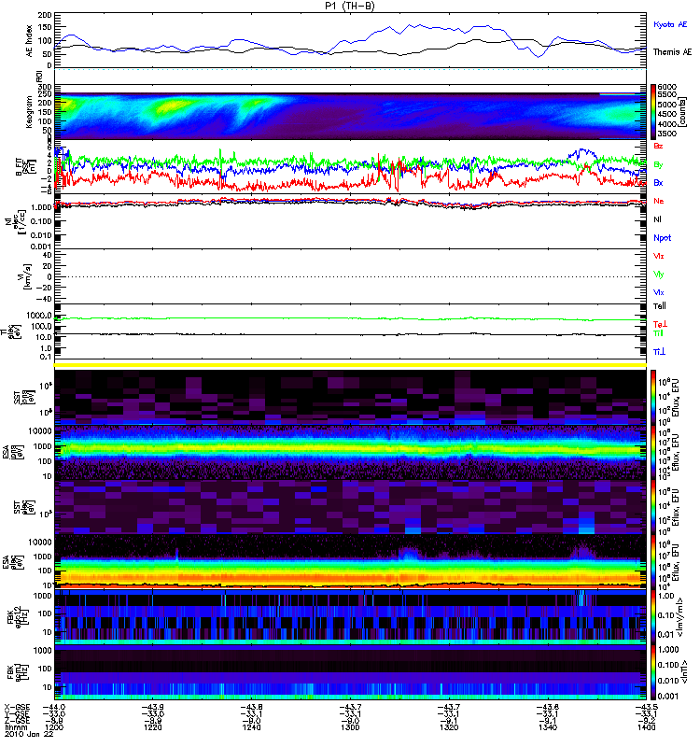
Task: Click the red "Te⊥" temperature legend label
Action: [660, 324]
